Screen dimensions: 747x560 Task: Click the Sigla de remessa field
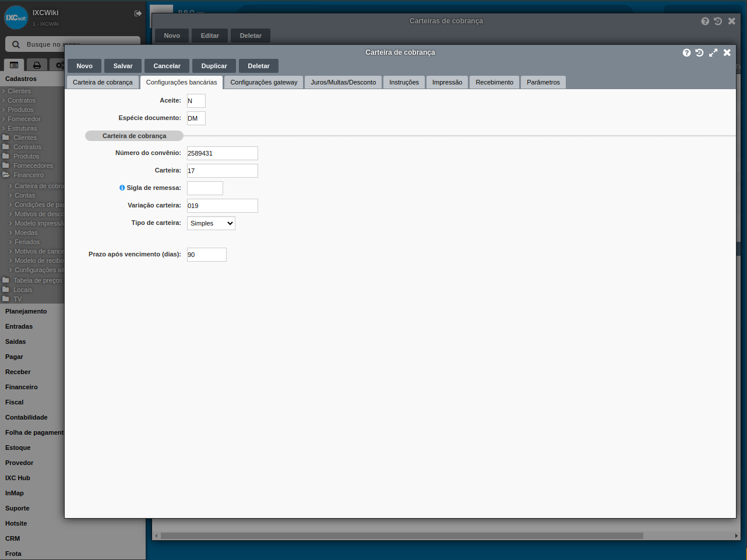click(x=205, y=188)
